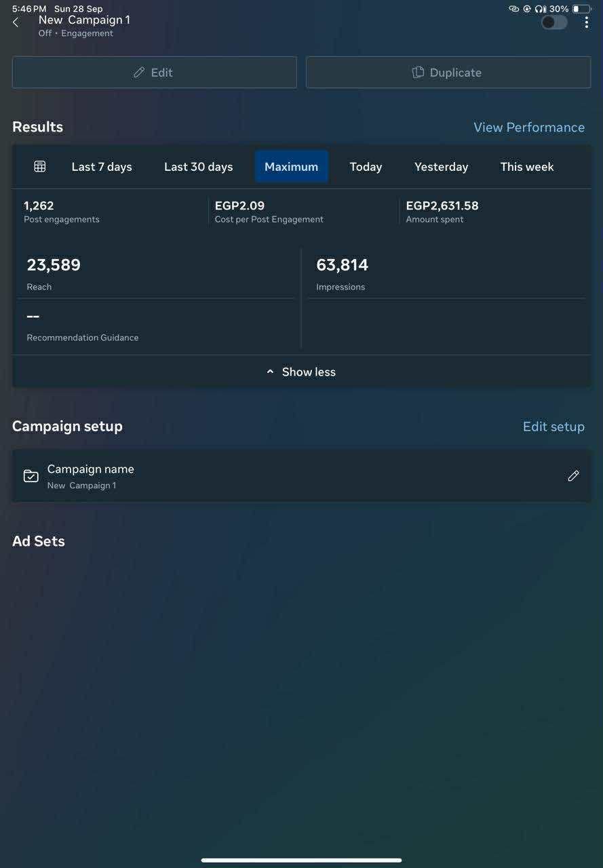
Task: Tap the back arrow icon
Action: [16, 22]
